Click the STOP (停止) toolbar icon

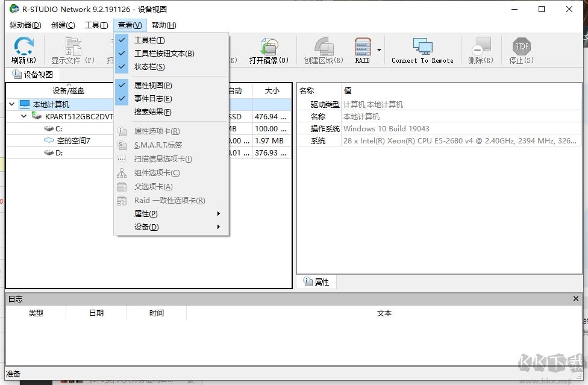coord(522,46)
